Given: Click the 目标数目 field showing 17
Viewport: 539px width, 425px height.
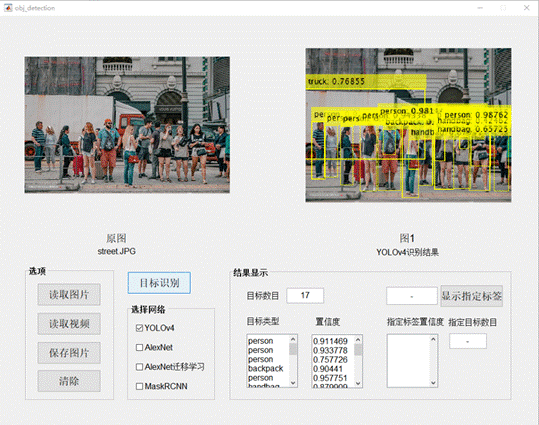Looking at the screenshot, I should coord(305,295).
